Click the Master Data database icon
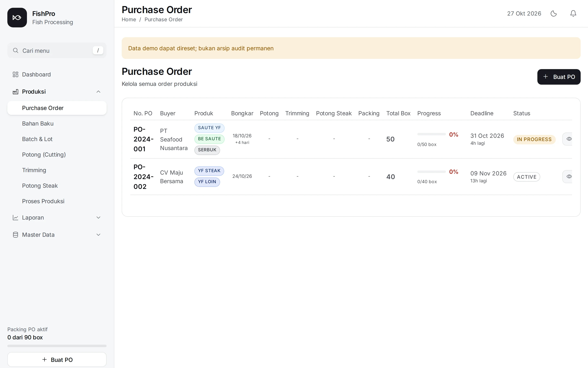This screenshot has height=368, width=588. [x=16, y=235]
